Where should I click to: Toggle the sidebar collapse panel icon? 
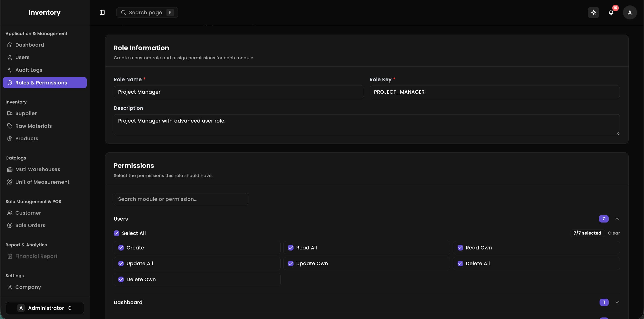(102, 12)
